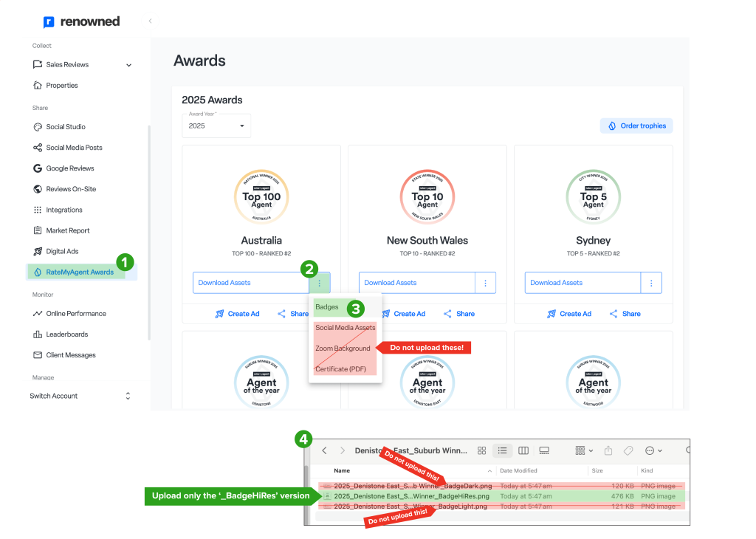Open the Award Year dropdown

pos(216,126)
